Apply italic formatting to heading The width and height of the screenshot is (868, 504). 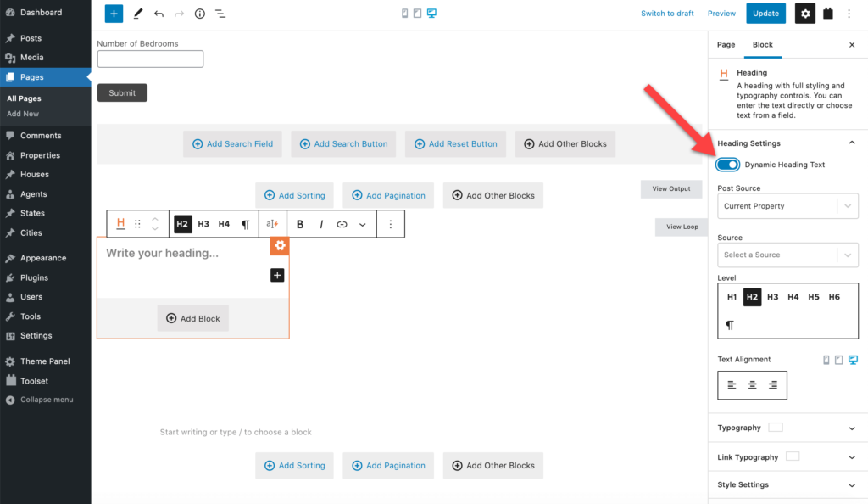321,224
